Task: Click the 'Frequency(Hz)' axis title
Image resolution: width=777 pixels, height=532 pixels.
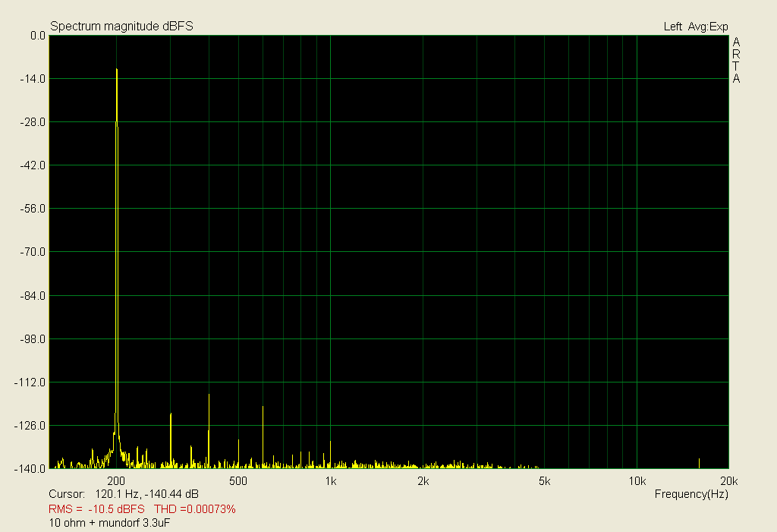Action: pos(691,494)
